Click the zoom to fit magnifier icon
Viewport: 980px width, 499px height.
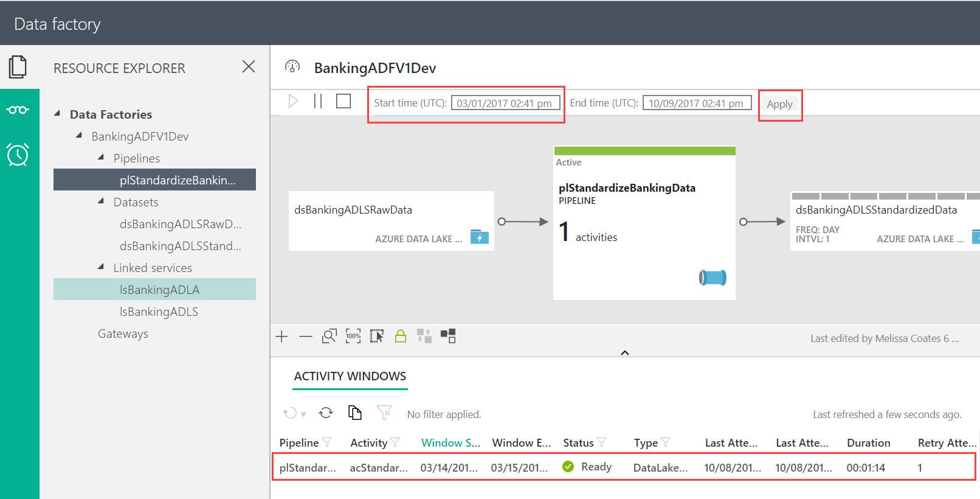(x=330, y=336)
